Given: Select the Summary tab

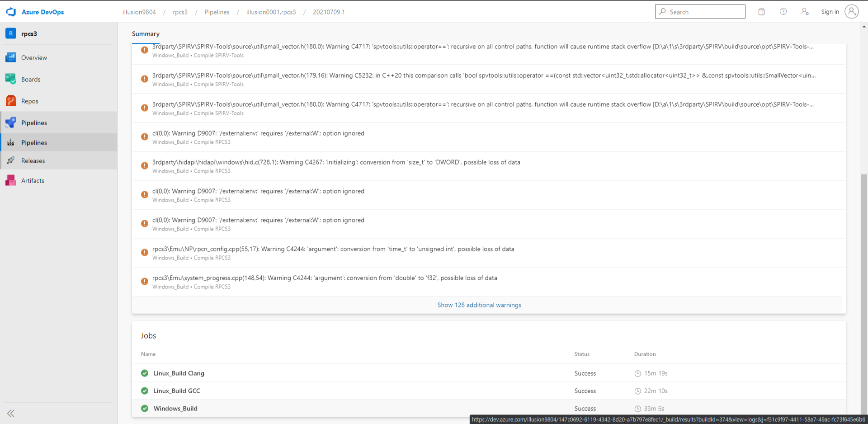Looking at the screenshot, I should pos(146,34).
